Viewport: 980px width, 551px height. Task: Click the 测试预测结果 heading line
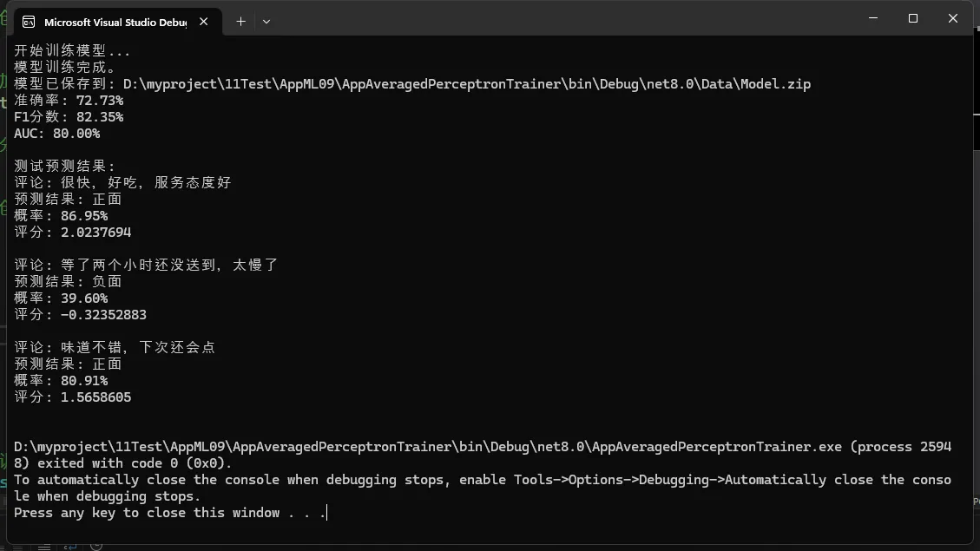[65, 167]
